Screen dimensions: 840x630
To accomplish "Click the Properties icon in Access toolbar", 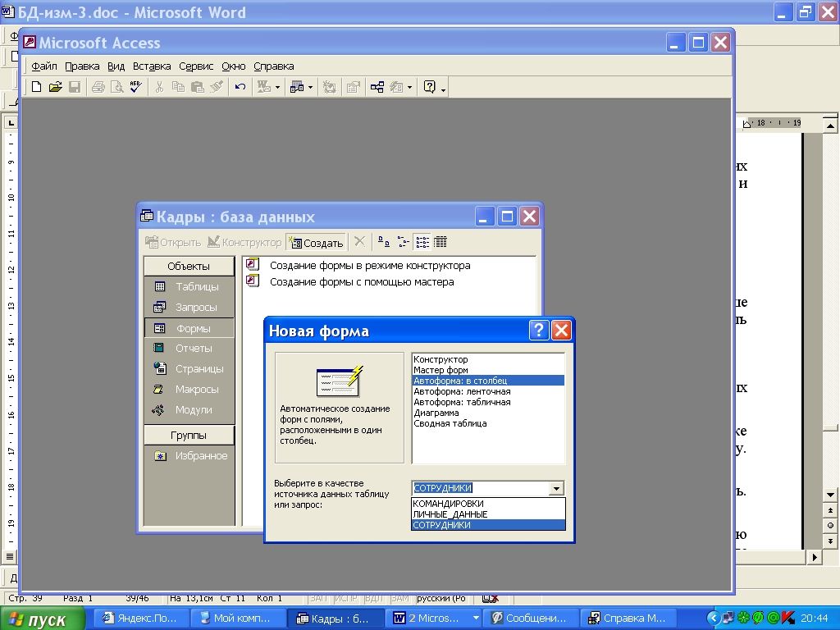I will click(x=353, y=87).
